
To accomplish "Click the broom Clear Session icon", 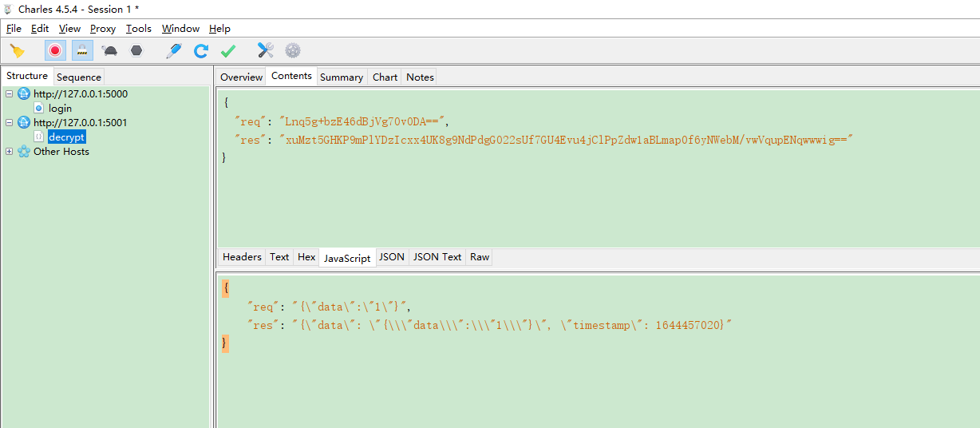I will pyautogui.click(x=17, y=51).
